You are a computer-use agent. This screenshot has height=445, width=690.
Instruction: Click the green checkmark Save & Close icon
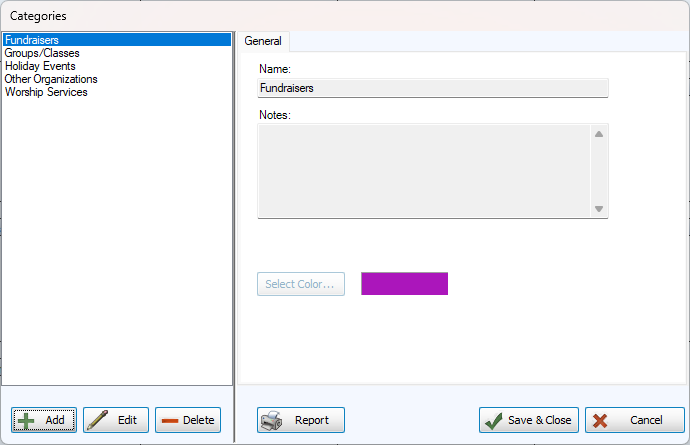pyautogui.click(x=494, y=420)
